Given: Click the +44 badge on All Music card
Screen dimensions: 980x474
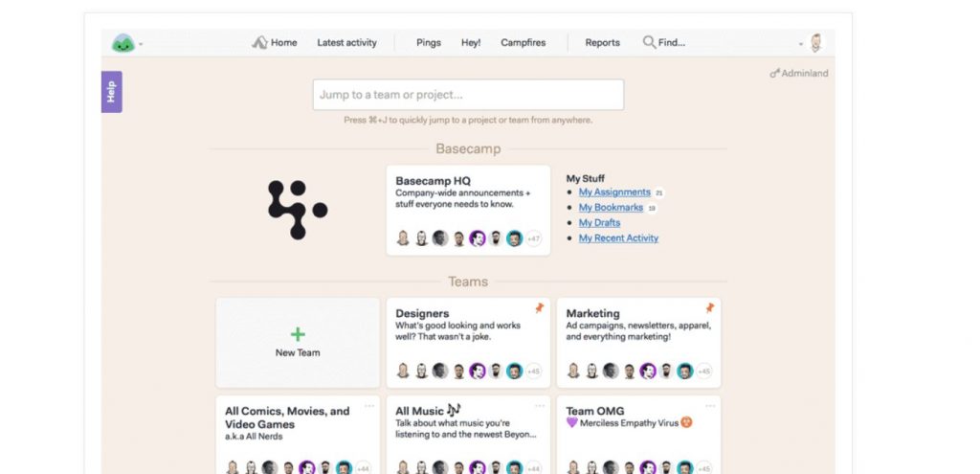Looking at the screenshot, I should [533, 467].
